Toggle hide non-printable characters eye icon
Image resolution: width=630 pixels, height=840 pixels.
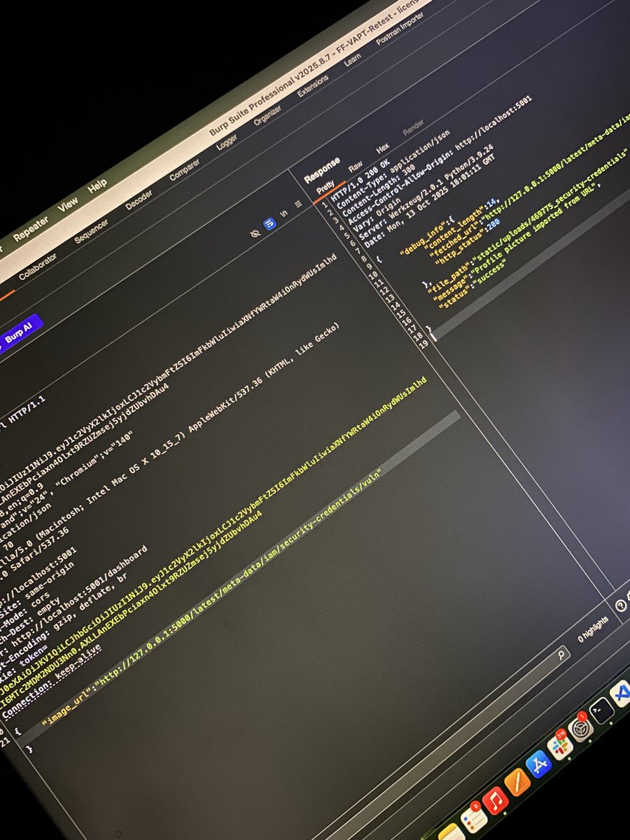pos(255,233)
